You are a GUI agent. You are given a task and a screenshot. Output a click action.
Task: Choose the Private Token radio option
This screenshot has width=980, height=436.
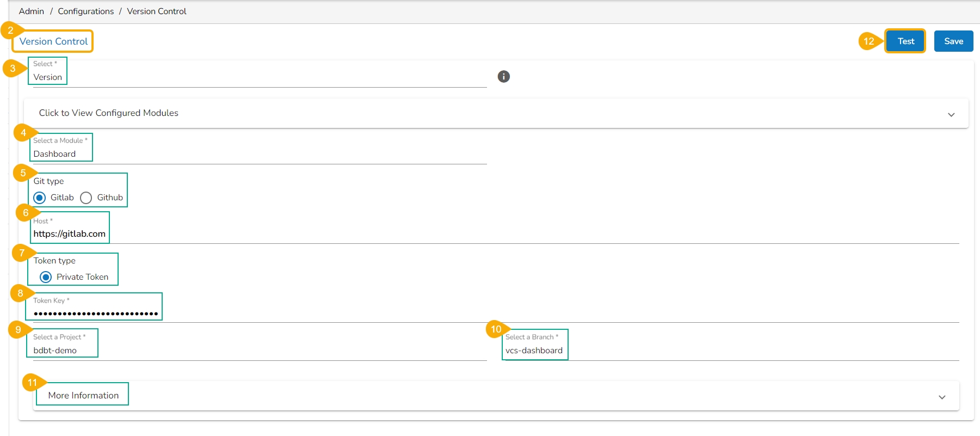coord(46,277)
